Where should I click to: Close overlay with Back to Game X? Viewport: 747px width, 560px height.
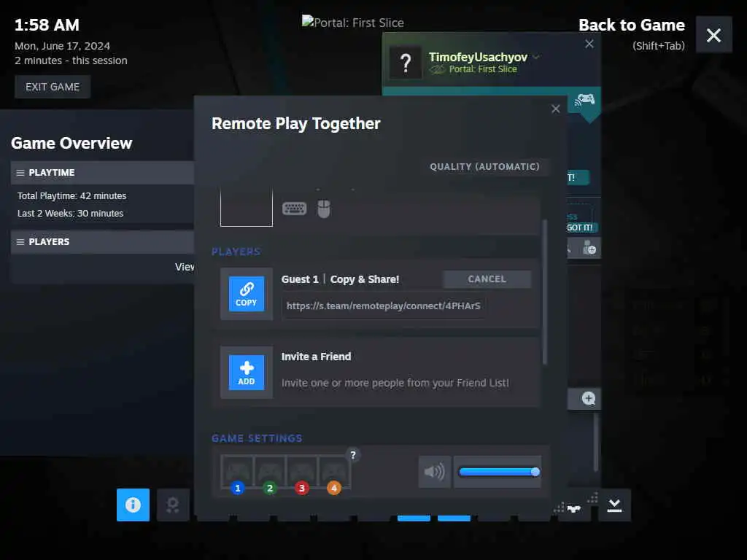pos(713,35)
